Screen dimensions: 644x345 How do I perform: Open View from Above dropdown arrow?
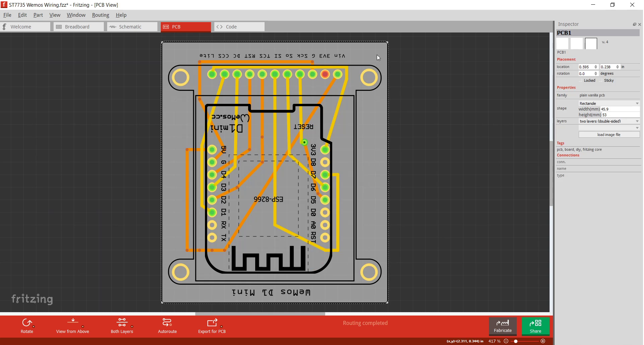click(x=83, y=327)
